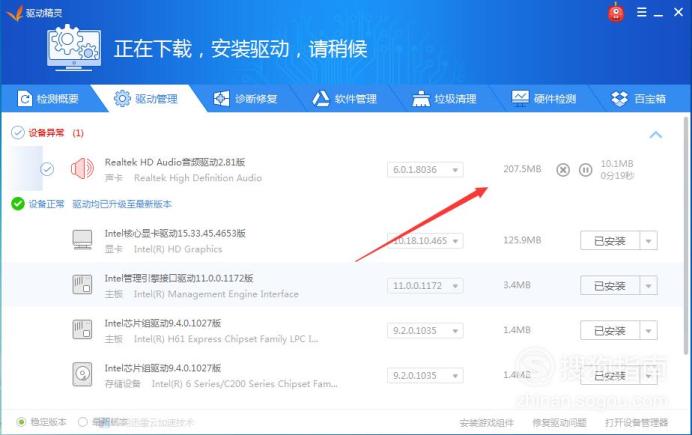Click the 设备异常 section label
The height and width of the screenshot is (435, 692).
tap(46, 133)
